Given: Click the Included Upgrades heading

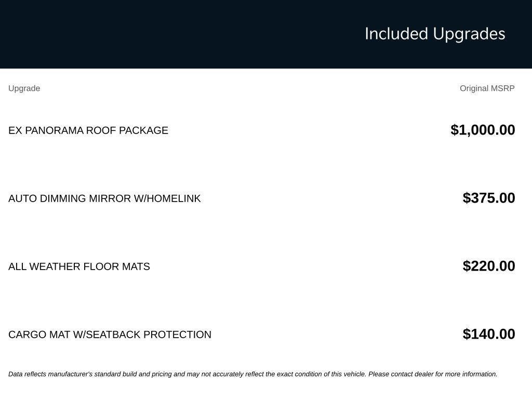Looking at the screenshot, I should click(x=435, y=34).
